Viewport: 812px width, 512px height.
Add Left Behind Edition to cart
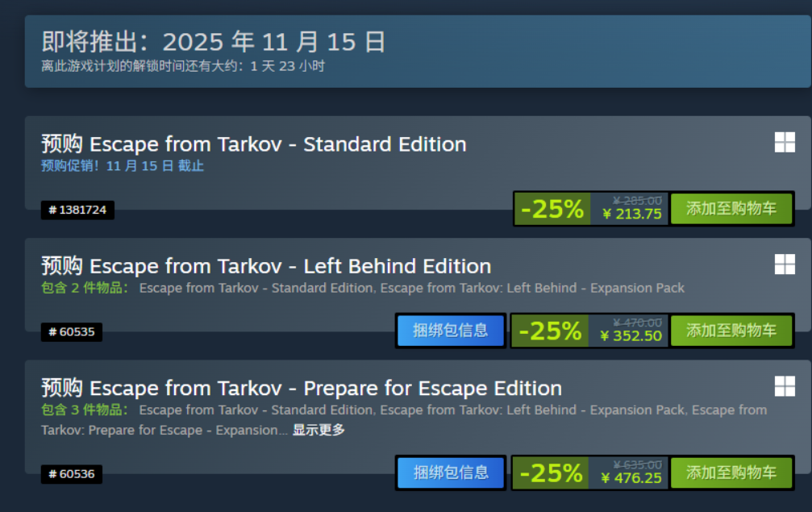point(731,331)
